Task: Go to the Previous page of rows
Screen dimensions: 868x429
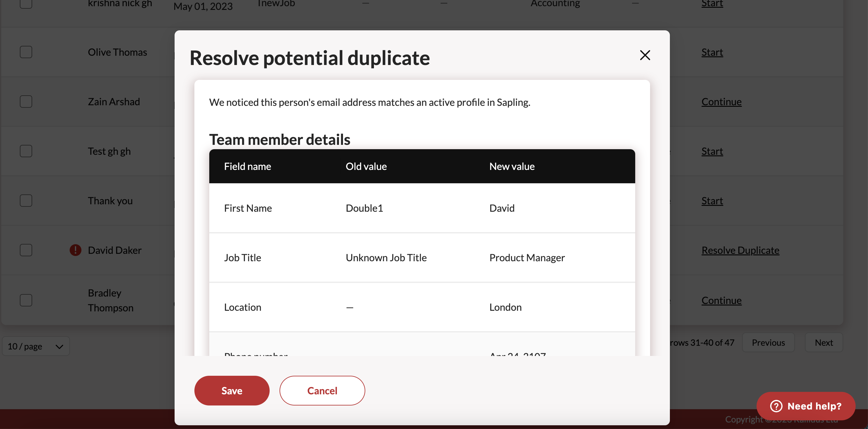Action: pyautogui.click(x=768, y=342)
